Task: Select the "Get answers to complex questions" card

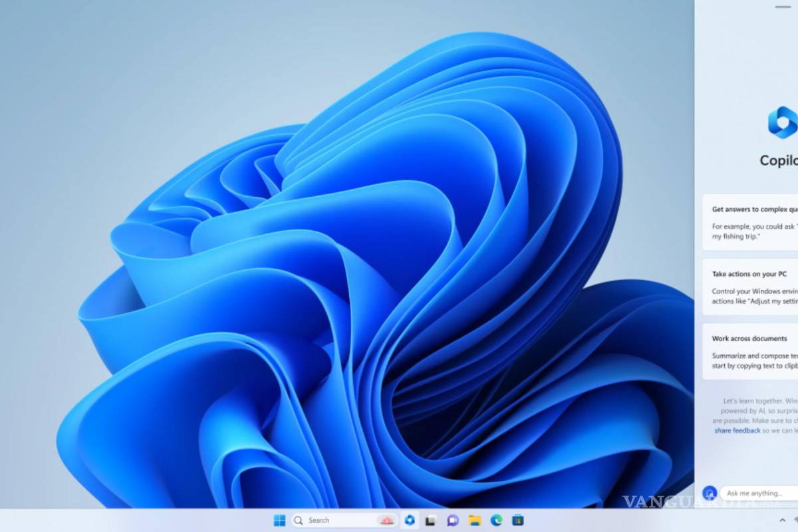Action: point(751,221)
